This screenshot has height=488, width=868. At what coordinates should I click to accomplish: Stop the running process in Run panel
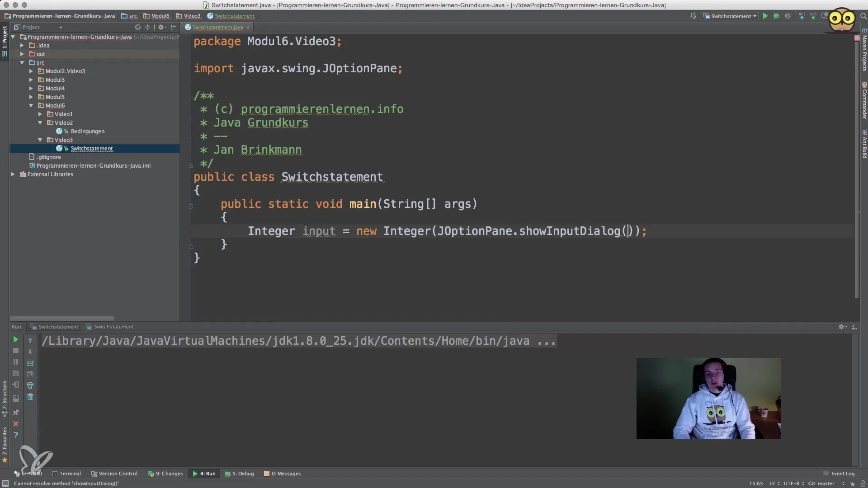coord(15,351)
